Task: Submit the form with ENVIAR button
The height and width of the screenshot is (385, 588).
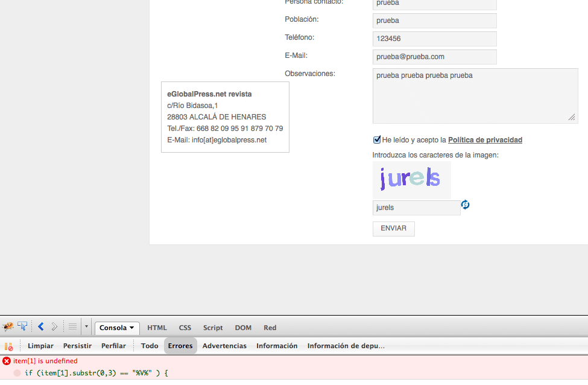Action: 393,229
